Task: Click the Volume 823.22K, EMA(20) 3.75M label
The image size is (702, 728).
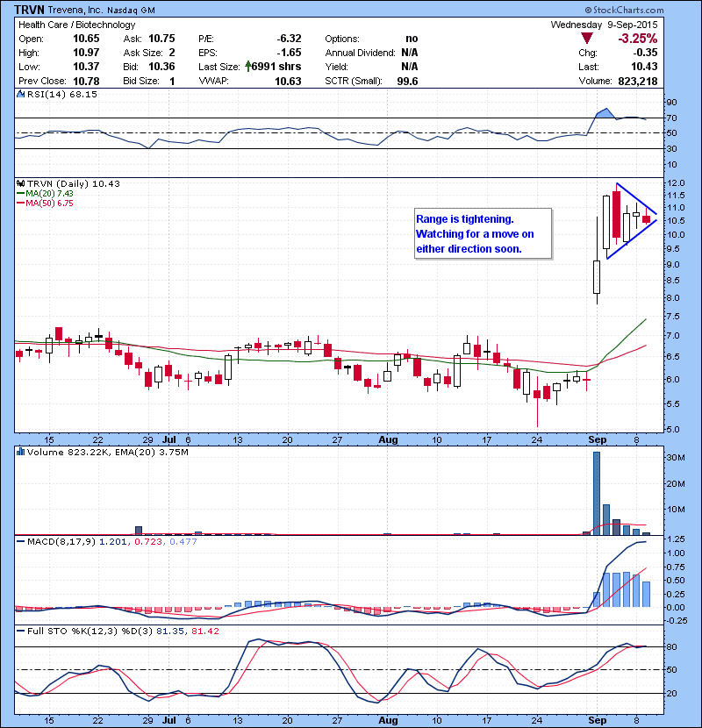Action: [108, 452]
